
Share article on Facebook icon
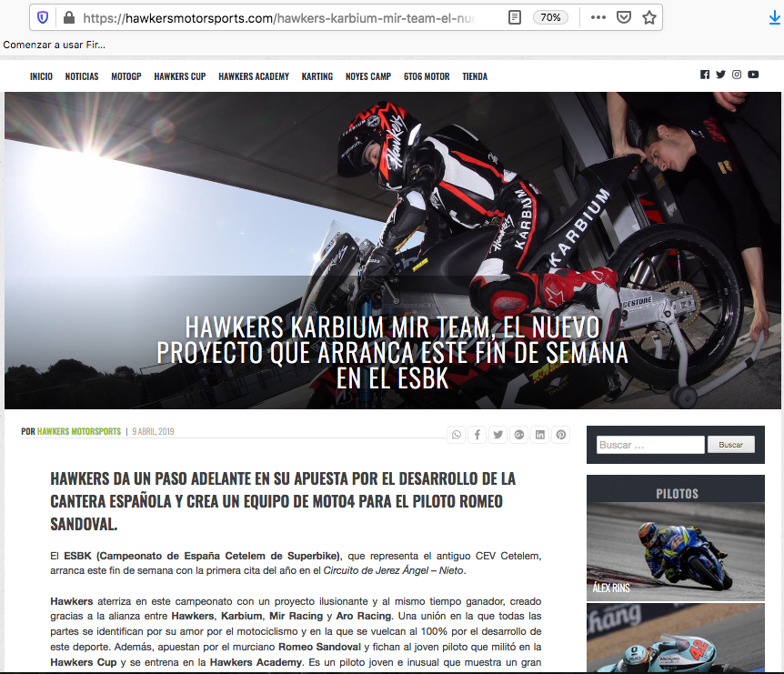coord(477,435)
